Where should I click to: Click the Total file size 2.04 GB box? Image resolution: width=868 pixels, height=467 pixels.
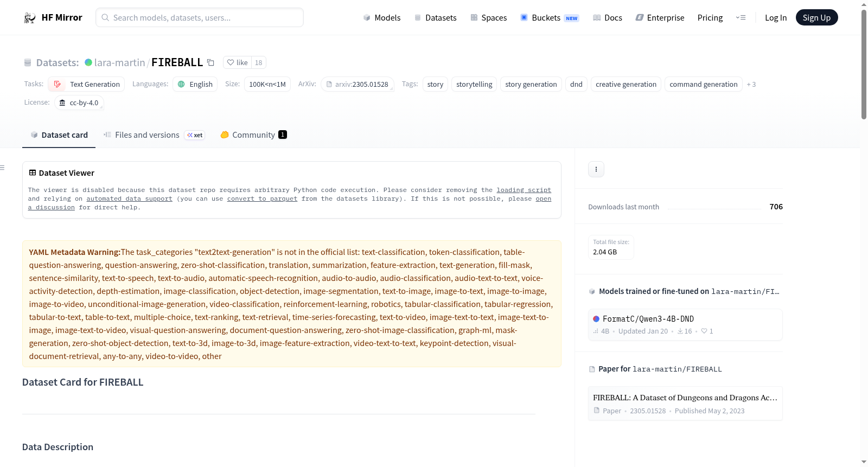click(x=611, y=247)
